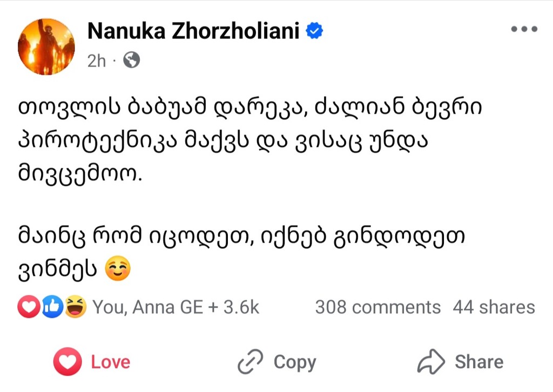Screen dimensions: 553x392
Task: Open Nanuka Zhorzholiani's profile picture
Action: coord(46,46)
